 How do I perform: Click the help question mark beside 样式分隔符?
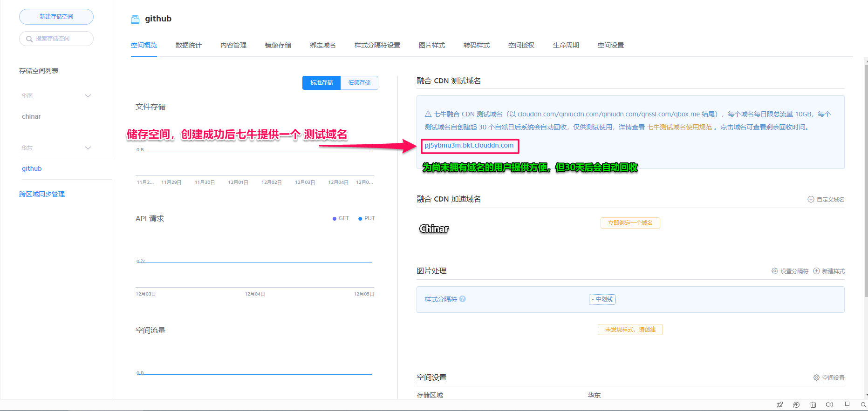coord(463,299)
